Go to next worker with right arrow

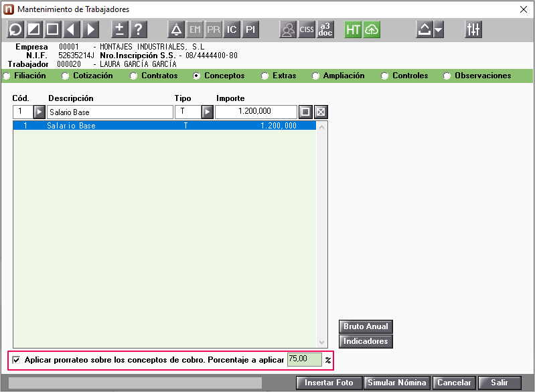90,29
